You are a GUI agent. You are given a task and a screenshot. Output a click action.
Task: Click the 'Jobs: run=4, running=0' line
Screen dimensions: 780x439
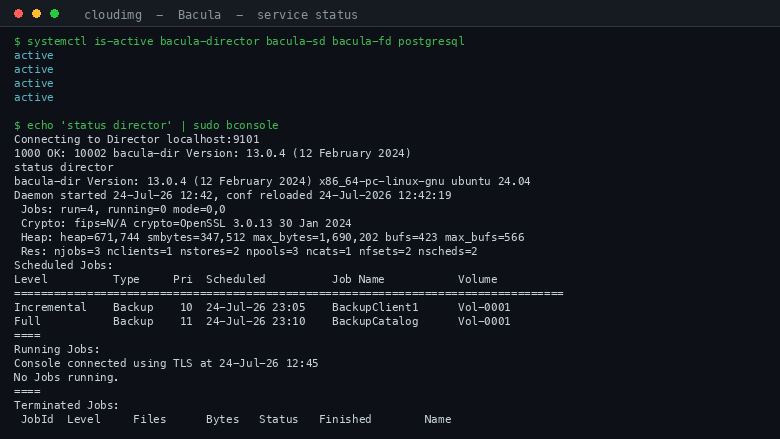tap(123, 209)
